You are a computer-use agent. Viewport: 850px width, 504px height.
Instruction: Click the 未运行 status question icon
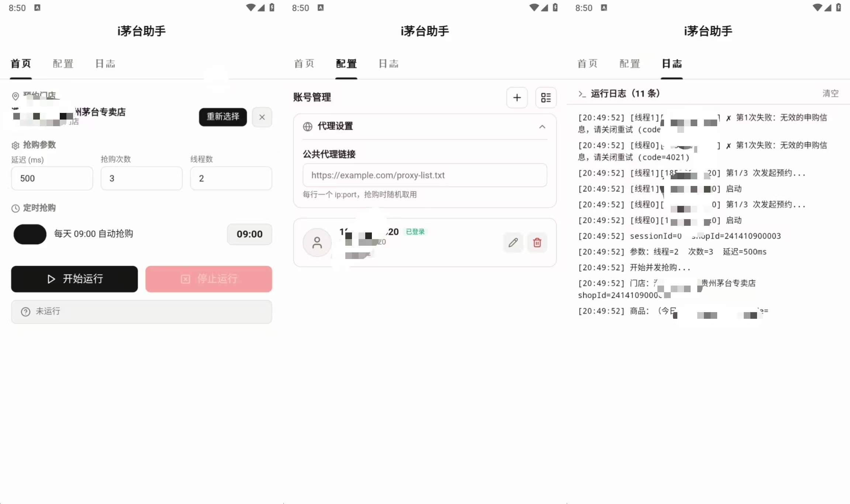[x=25, y=312]
